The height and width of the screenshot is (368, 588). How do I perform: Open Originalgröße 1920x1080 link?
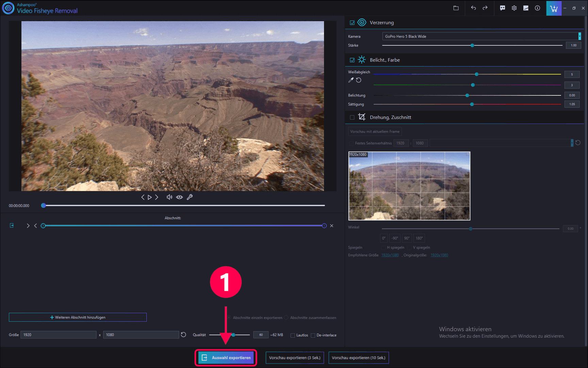pyautogui.click(x=439, y=255)
